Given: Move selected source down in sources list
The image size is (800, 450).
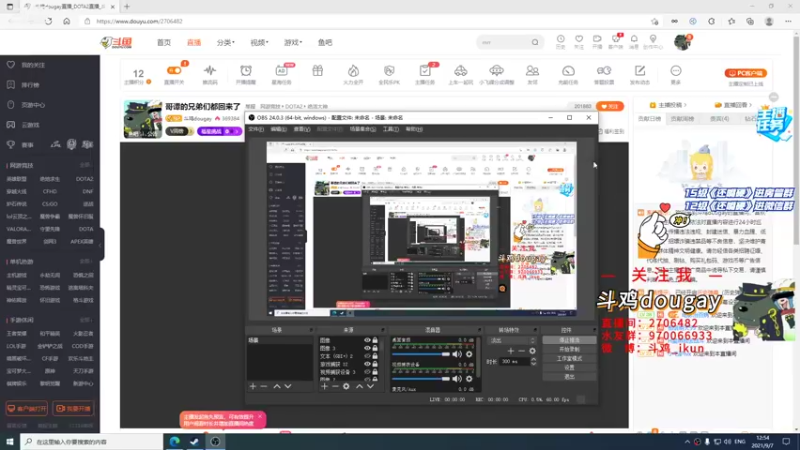Looking at the screenshot, I should click(x=370, y=387).
